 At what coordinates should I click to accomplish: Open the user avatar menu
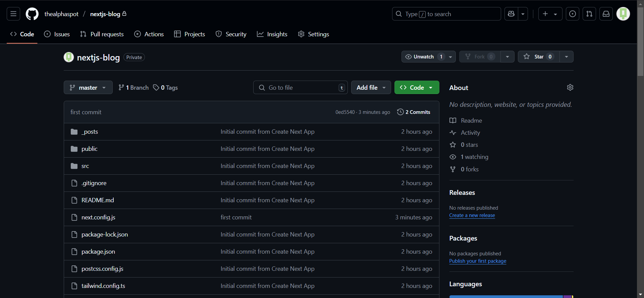tap(623, 14)
